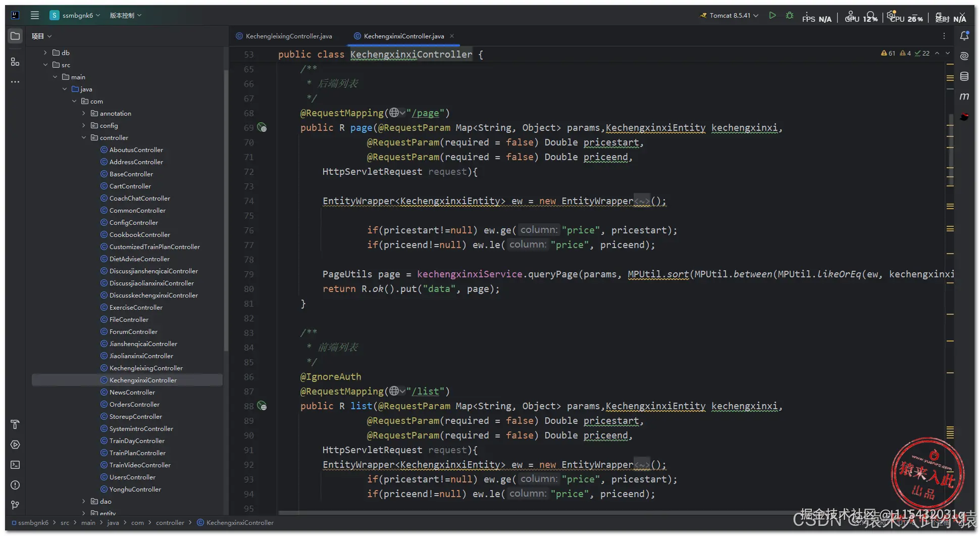This screenshot has width=980, height=536.
Task: Select NewsController in project tree
Action: click(x=132, y=392)
